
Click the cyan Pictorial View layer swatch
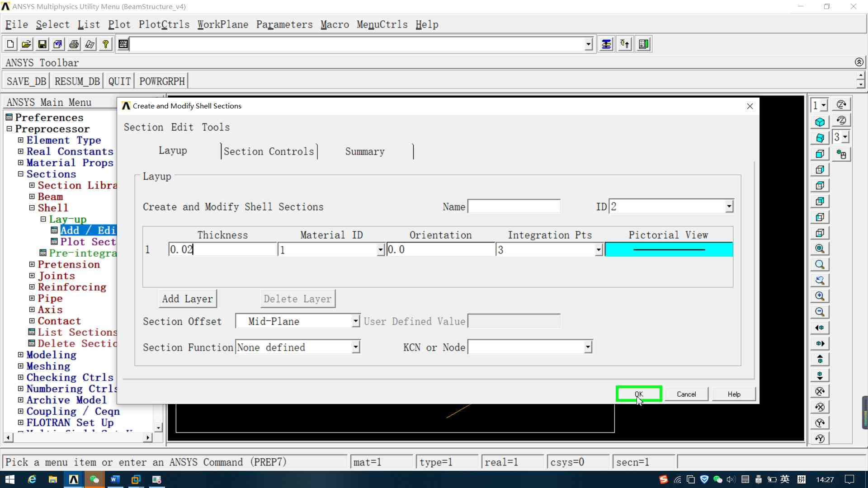[x=669, y=249]
